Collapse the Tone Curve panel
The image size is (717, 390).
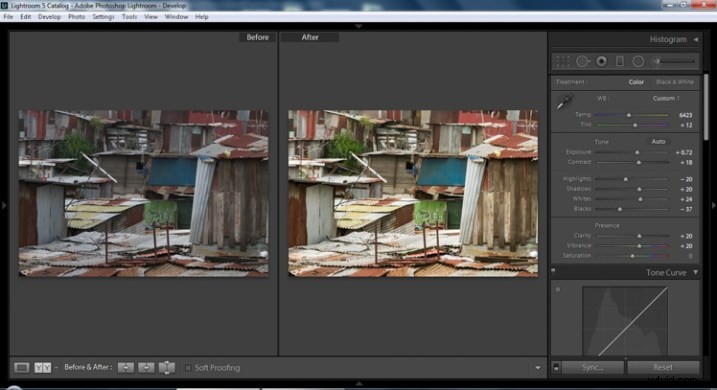696,272
